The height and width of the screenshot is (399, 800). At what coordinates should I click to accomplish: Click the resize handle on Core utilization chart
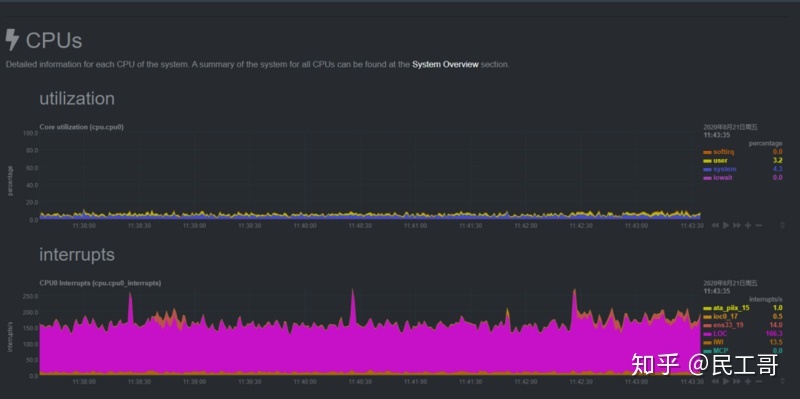783,225
